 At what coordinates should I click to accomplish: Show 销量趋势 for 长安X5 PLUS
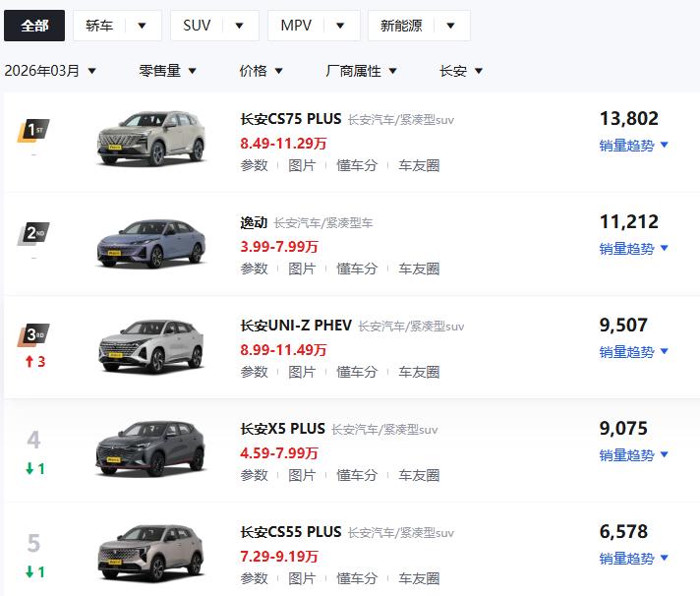click(x=634, y=455)
